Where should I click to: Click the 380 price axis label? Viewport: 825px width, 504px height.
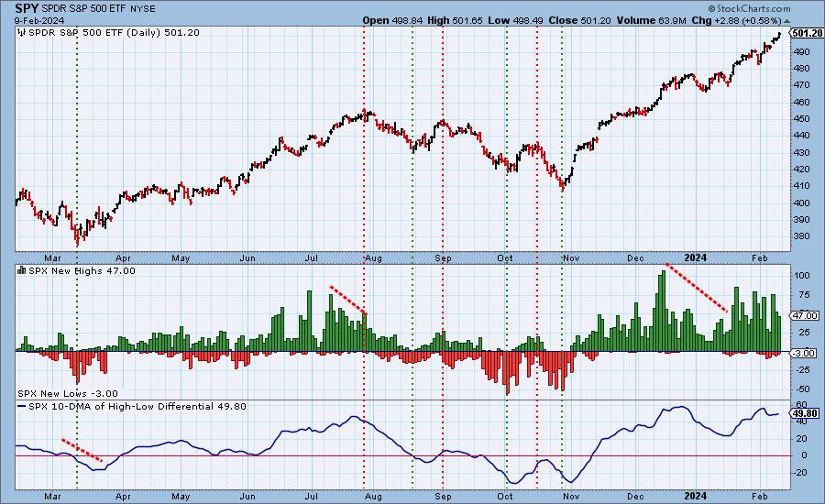click(x=802, y=236)
